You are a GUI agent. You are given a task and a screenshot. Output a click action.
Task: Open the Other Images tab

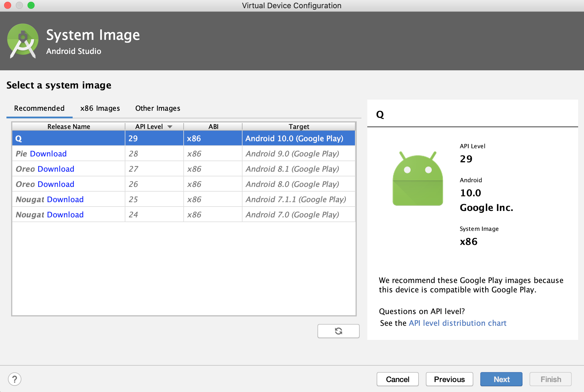158,108
